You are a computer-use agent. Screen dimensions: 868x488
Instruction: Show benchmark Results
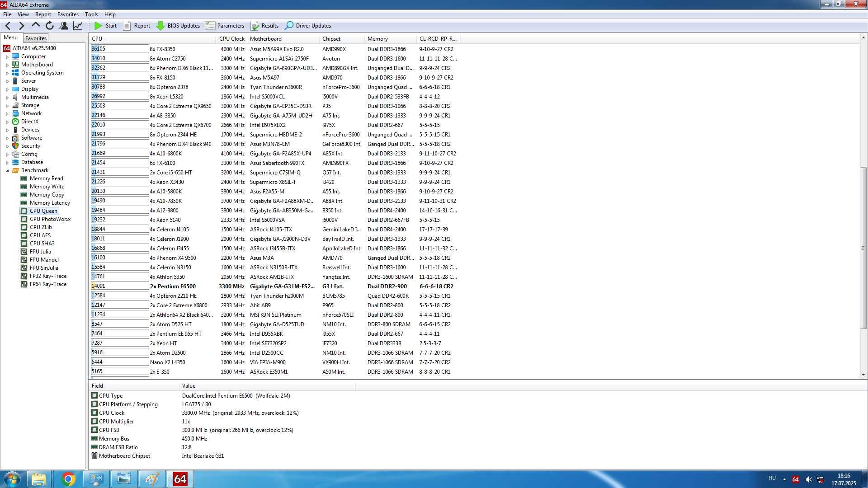click(x=265, y=26)
